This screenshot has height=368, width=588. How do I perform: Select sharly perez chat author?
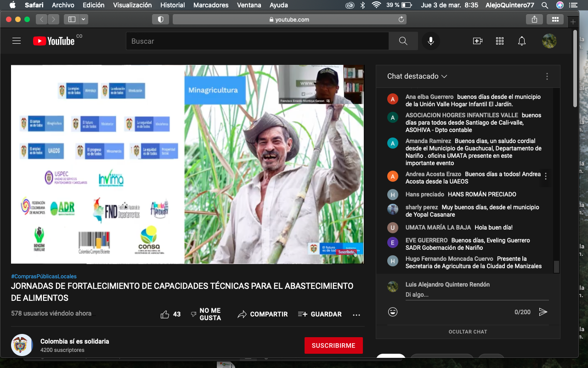tap(422, 207)
